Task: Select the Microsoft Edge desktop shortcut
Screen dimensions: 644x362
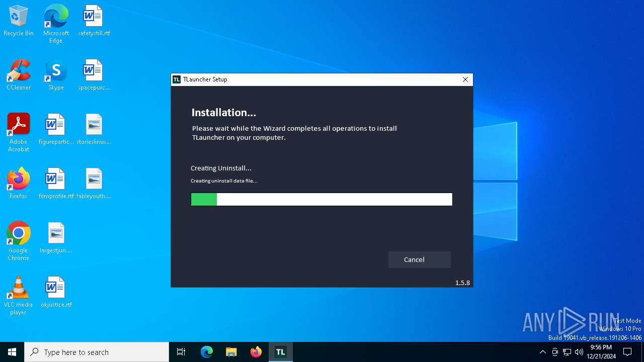Action: click(x=56, y=24)
